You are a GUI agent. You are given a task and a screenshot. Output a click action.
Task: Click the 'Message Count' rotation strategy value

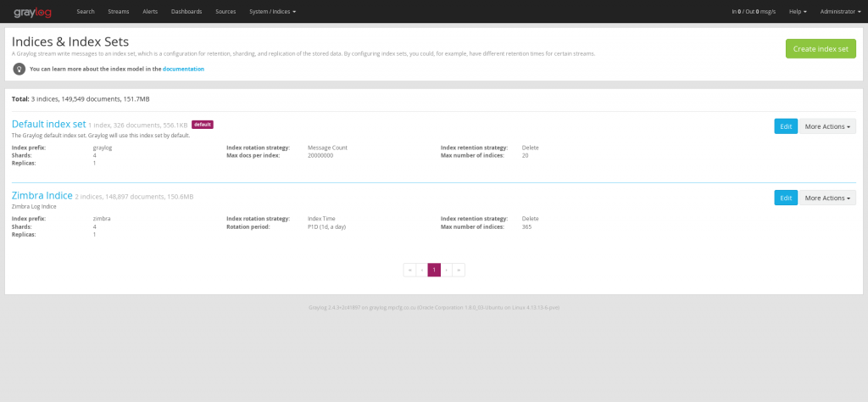tap(327, 148)
